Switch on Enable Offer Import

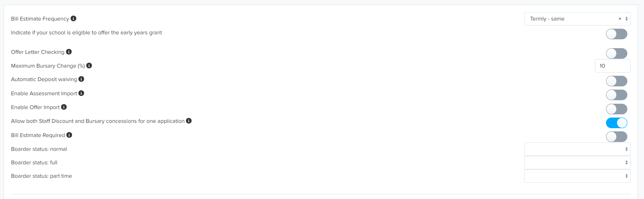[x=616, y=109]
